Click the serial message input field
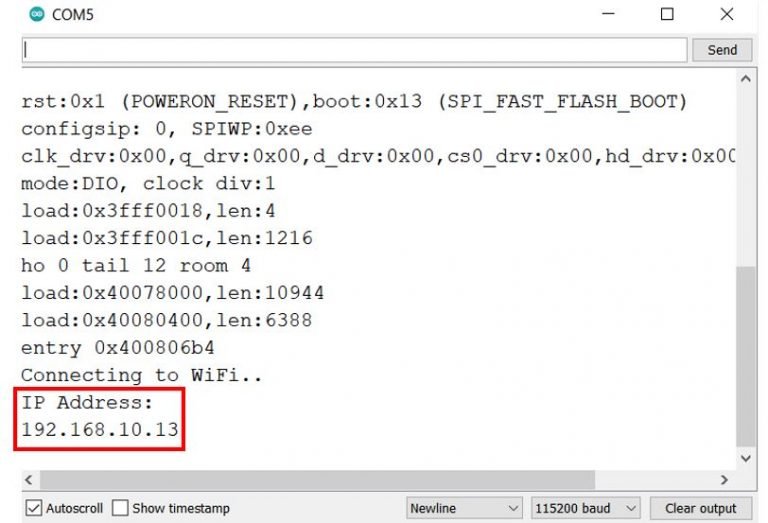768x523 pixels. tap(355, 50)
